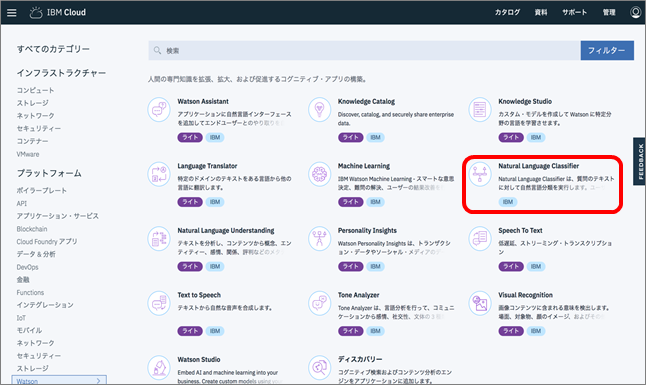Open the Personality Insights icon
The image size is (646, 385).
tap(319, 239)
